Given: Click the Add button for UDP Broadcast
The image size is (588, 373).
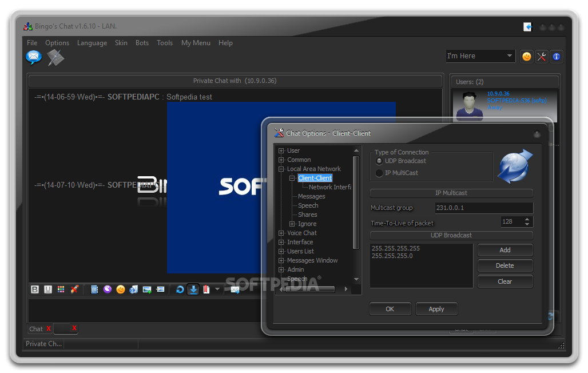Looking at the screenshot, I should [x=504, y=250].
